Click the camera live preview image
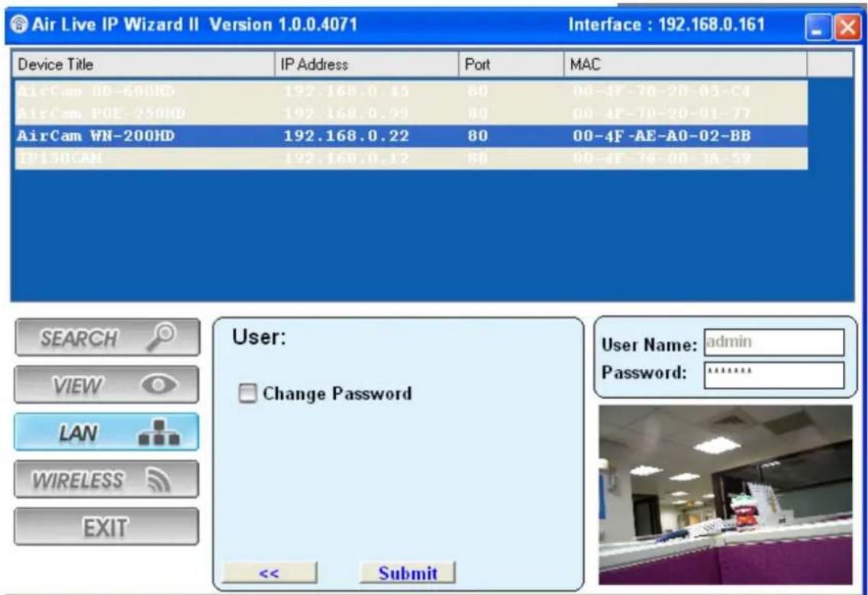868x595 pixels. click(725, 495)
